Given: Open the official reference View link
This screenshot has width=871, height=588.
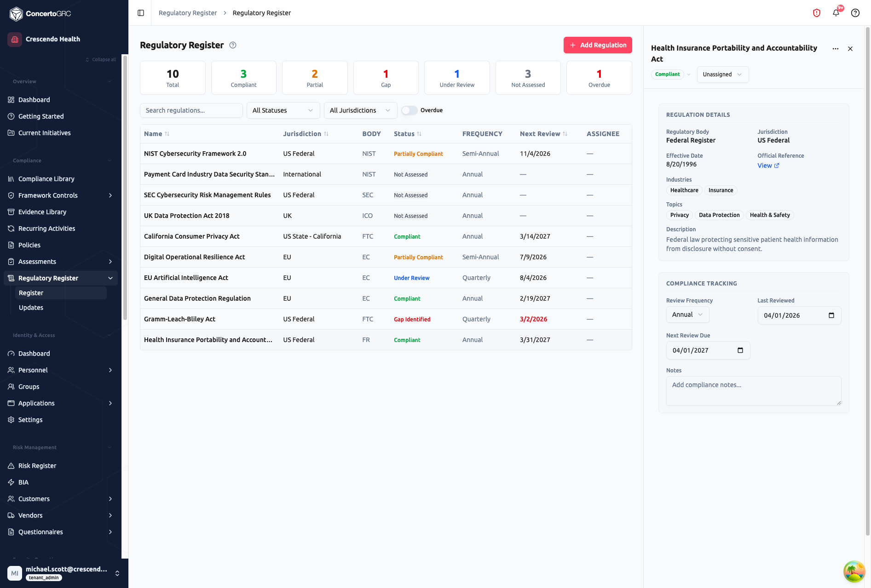Looking at the screenshot, I should pyautogui.click(x=768, y=166).
